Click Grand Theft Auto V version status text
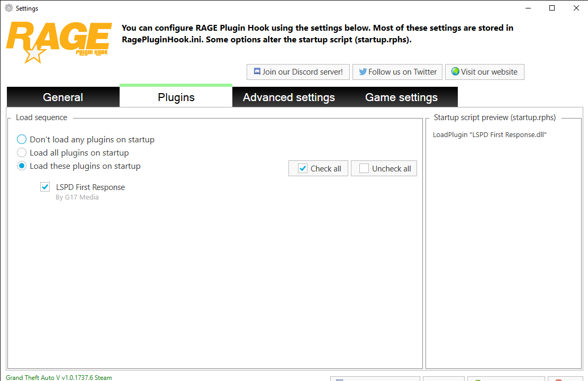Screen dimensions: 588x381 pyautogui.click(x=59, y=377)
